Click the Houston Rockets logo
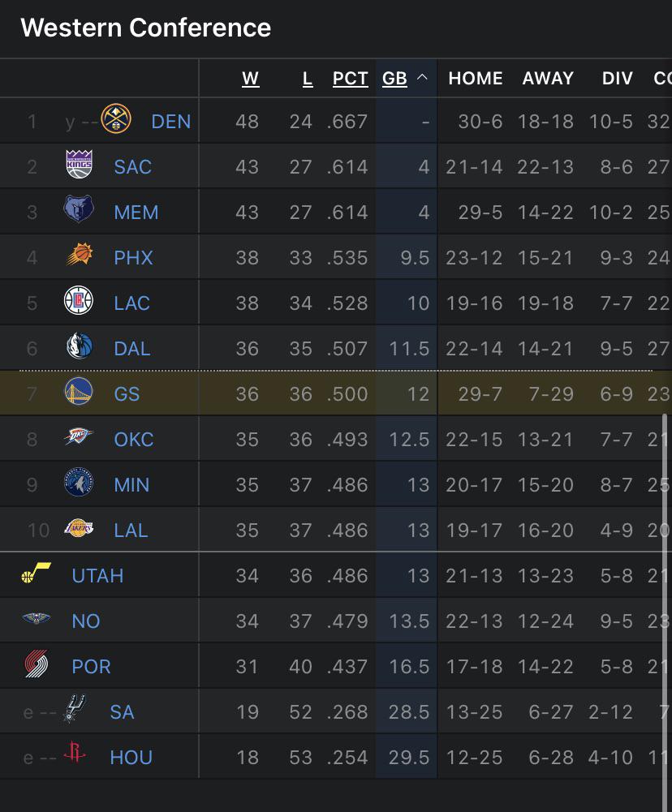The image size is (672, 812). coord(75,755)
